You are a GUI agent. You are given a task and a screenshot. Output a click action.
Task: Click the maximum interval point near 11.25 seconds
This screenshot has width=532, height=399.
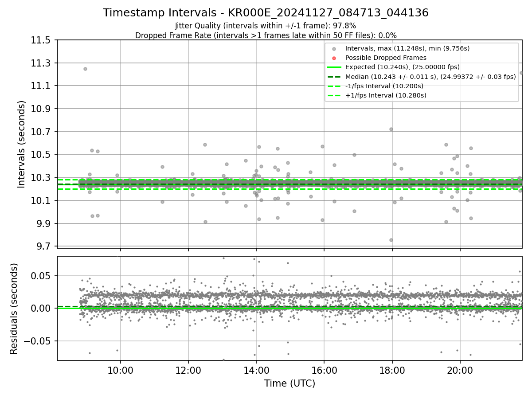coord(85,69)
